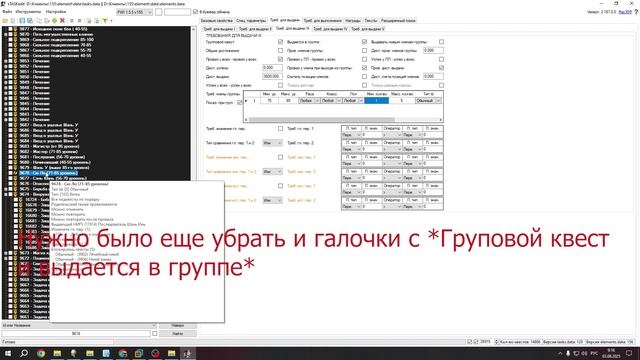The image size is (640, 360).
Task: Click the taskbar search magnifier
Action: click(x=24, y=353)
